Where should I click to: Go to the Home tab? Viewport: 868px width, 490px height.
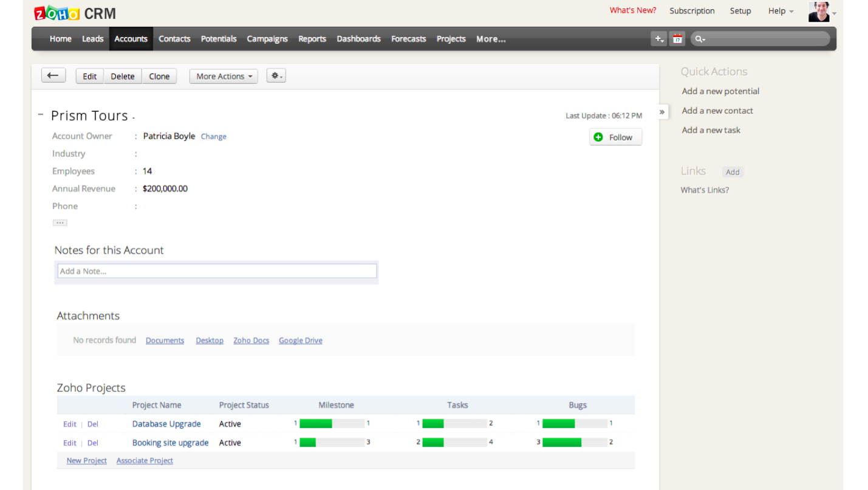tap(61, 39)
